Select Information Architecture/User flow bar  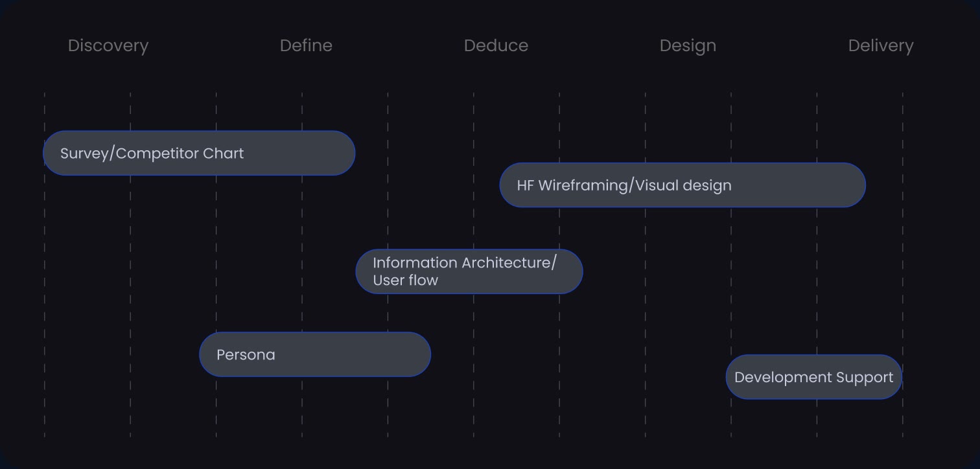pyautogui.click(x=469, y=271)
